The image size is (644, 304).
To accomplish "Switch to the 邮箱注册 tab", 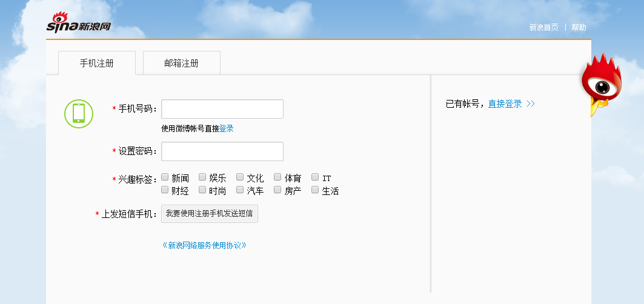I will tap(181, 63).
